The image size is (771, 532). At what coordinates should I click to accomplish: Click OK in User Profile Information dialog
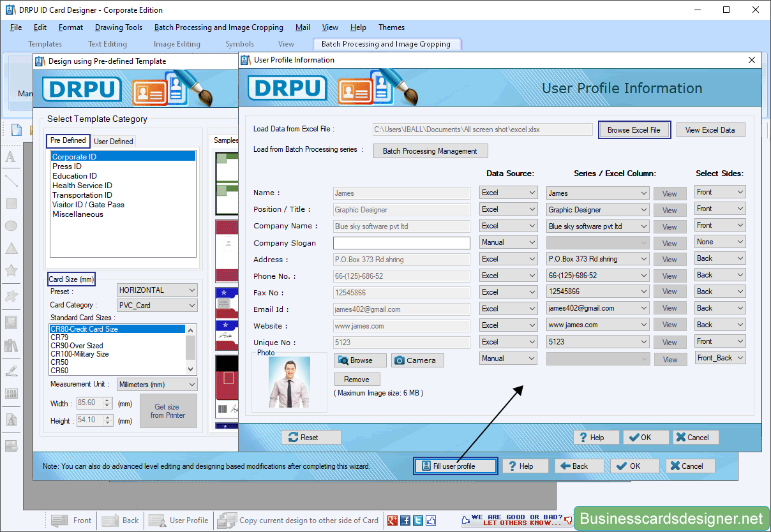tap(646, 438)
